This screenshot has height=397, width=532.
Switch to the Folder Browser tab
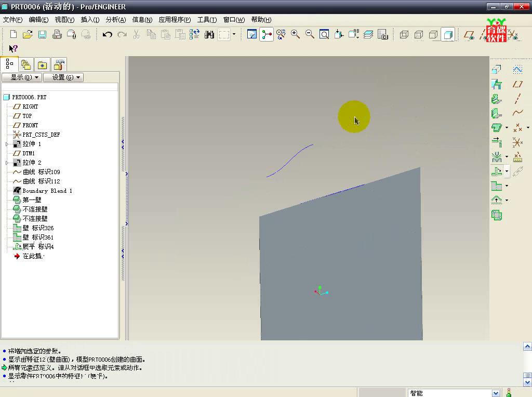[26, 64]
